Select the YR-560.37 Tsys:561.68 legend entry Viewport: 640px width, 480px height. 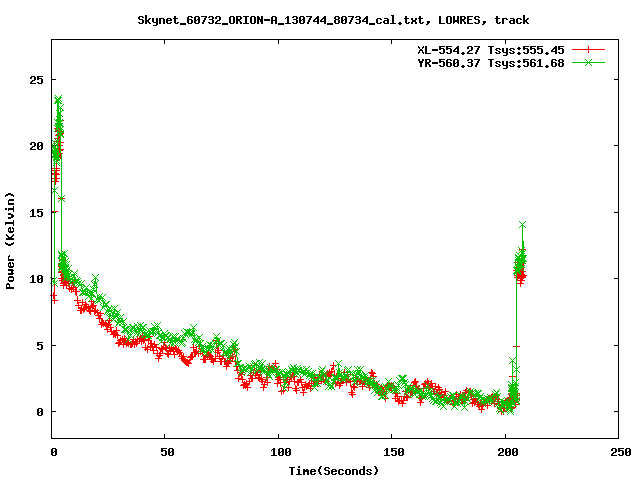point(491,63)
